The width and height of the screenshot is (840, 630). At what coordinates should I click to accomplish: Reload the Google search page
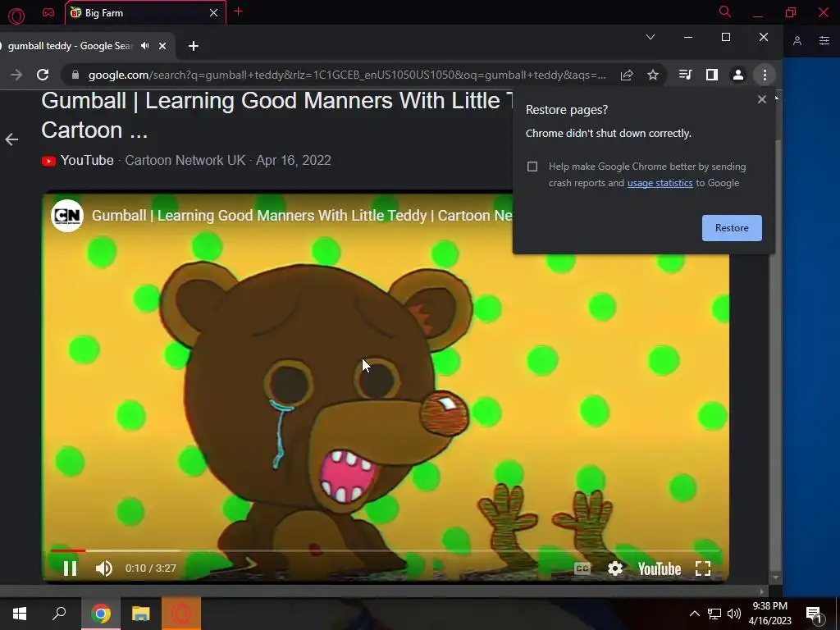43,75
